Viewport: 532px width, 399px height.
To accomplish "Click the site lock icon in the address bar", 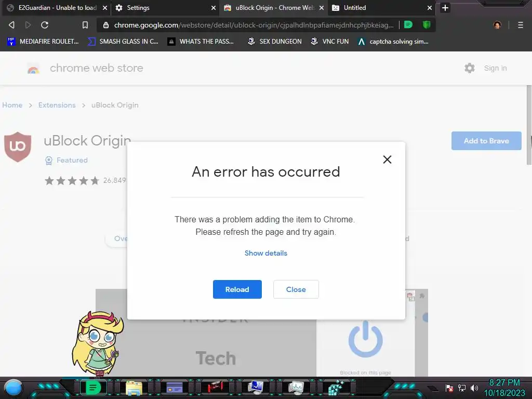I will pos(106,25).
